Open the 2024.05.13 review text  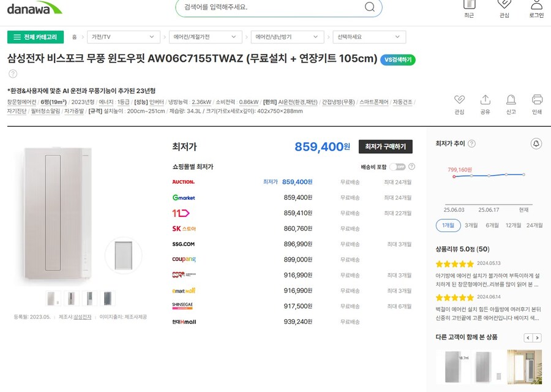487,280
